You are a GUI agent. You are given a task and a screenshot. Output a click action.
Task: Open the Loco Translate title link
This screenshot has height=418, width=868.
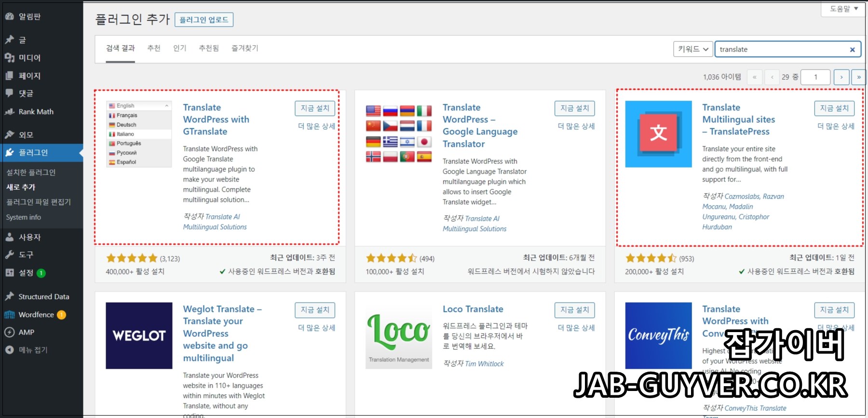point(473,309)
